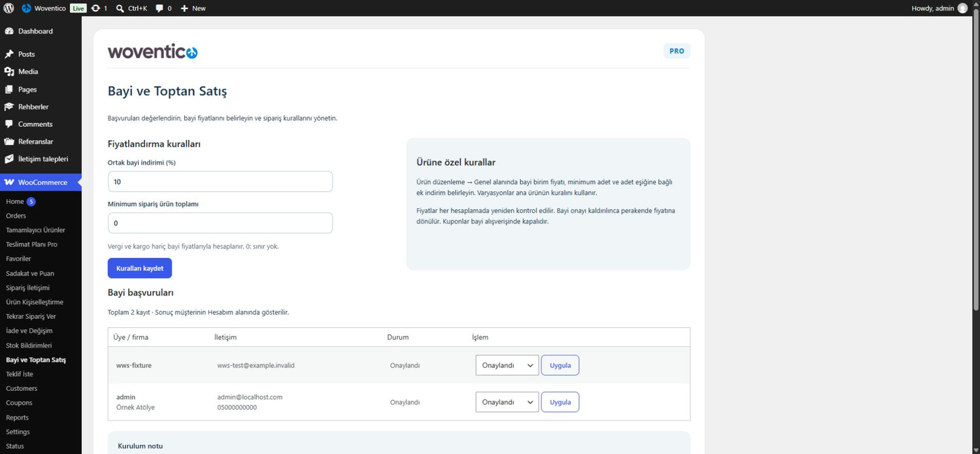Click the woventico logo in header
980x454 pixels.
[153, 51]
